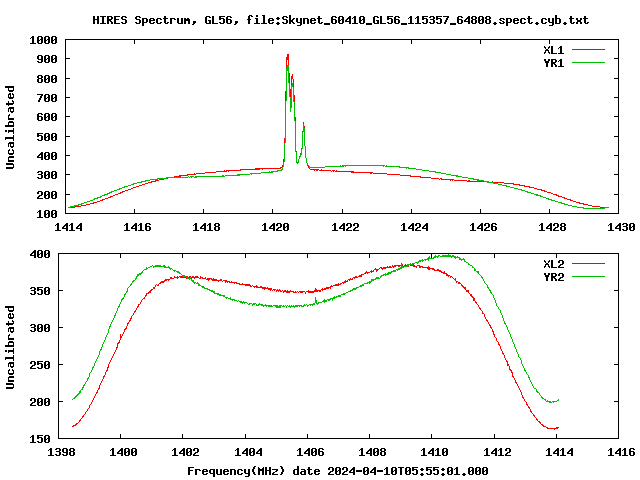
Task: Click the 1406 tick label on bottom plot
Action: coord(310,452)
